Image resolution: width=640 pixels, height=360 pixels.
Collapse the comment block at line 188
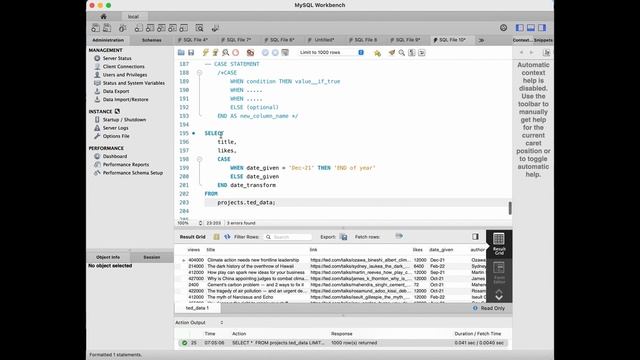pos(199,73)
